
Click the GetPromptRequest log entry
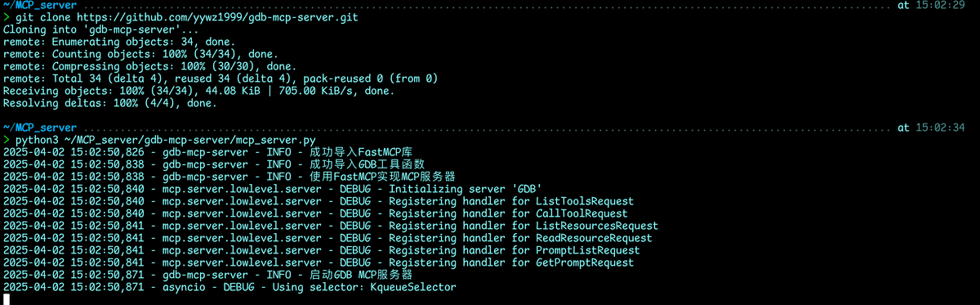[x=318, y=262]
